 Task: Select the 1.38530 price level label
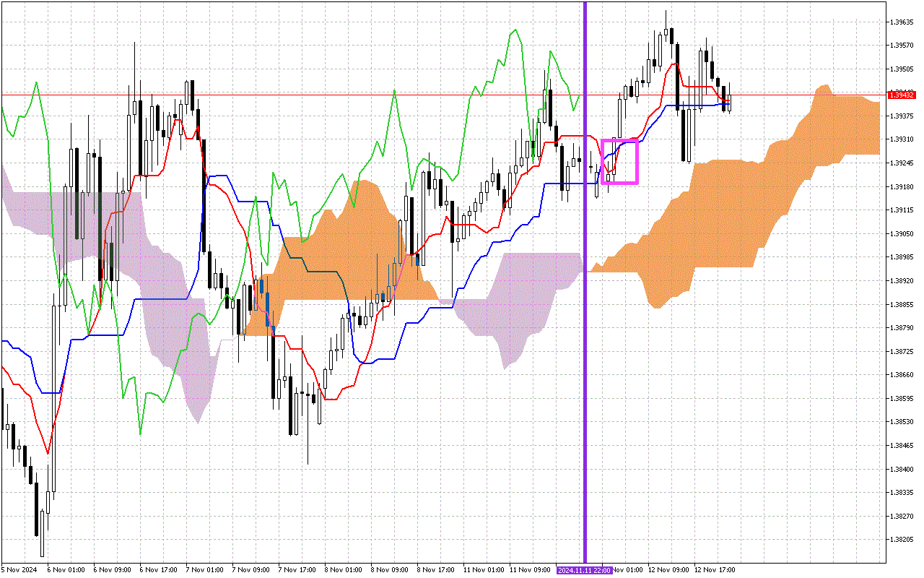pyautogui.click(x=901, y=422)
